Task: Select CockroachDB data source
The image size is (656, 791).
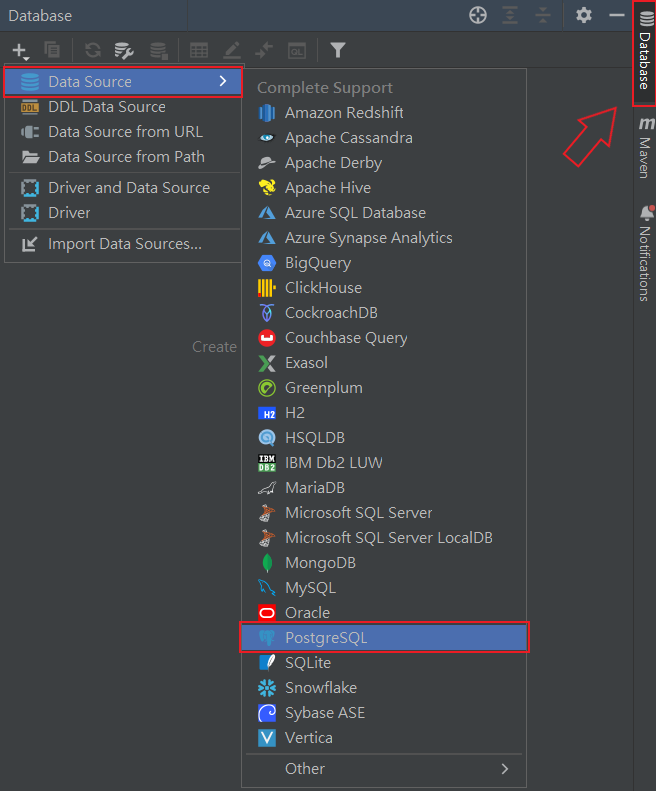Action: click(384, 312)
